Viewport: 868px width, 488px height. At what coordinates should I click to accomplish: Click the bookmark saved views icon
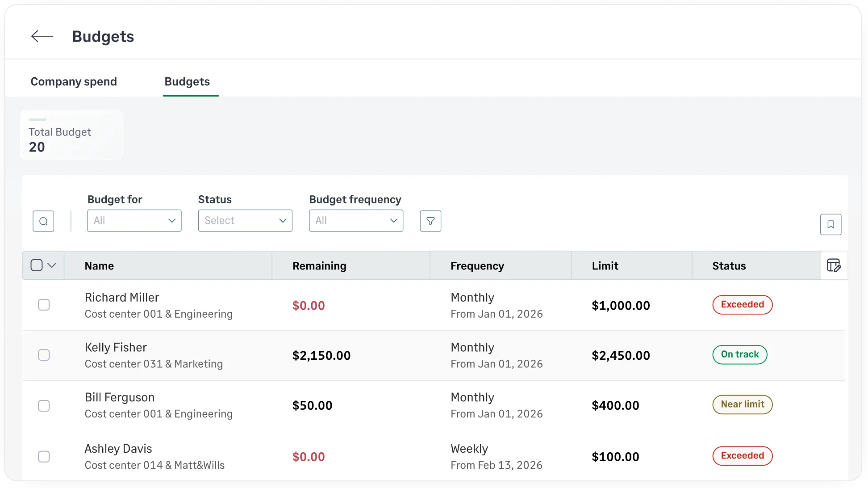[x=830, y=224]
